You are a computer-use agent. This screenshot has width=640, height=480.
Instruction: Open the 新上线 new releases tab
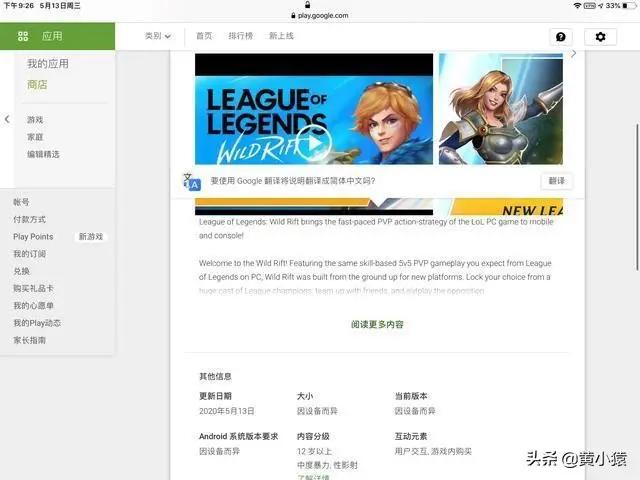coord(281,36)
